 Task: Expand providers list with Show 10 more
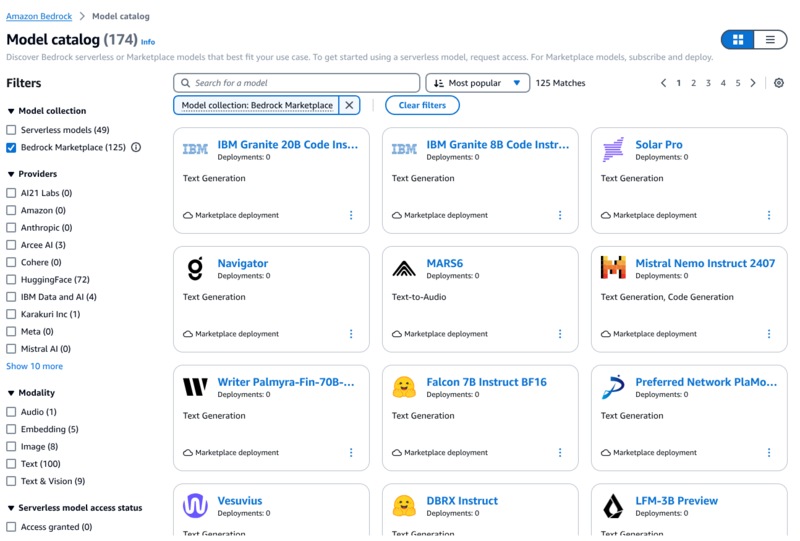34,366
